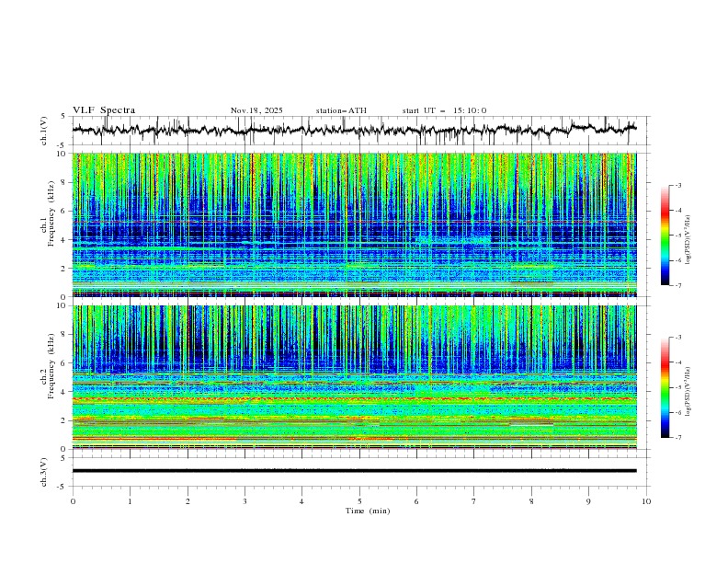The image size is (728, 563).
Task: Click the 'ch.1(V)' axis label
Action: click(44, 131)
